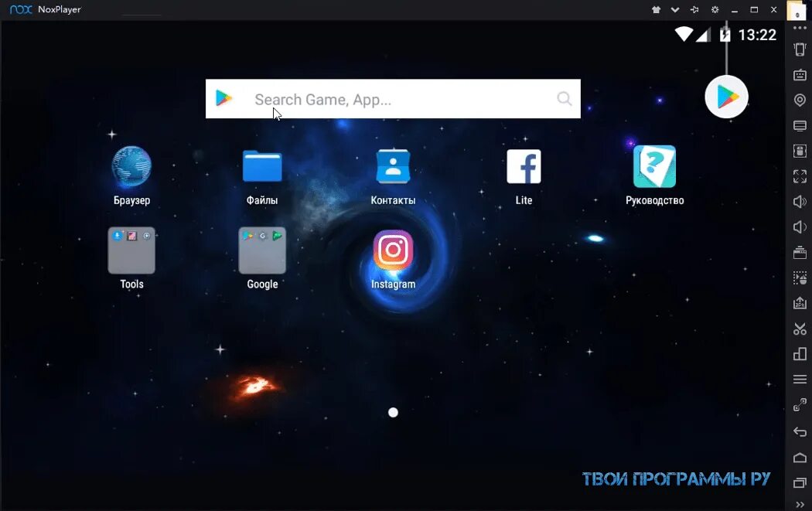
Task: Click the mobile signal status icon
Action: (703, 35)
